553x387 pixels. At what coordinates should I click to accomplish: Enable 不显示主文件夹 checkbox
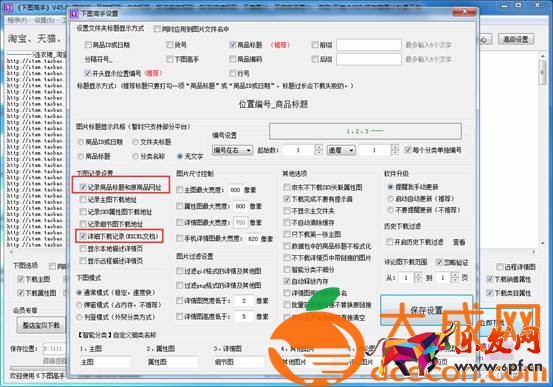pyautogui.click(x=287, y=211)
